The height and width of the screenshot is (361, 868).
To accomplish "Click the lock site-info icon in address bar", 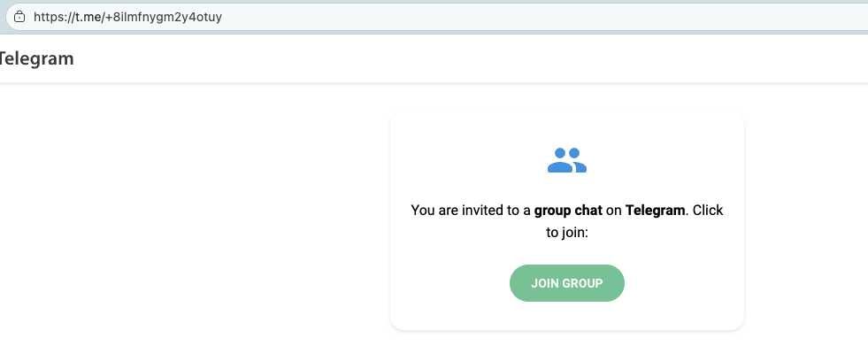I will point(19,16).
